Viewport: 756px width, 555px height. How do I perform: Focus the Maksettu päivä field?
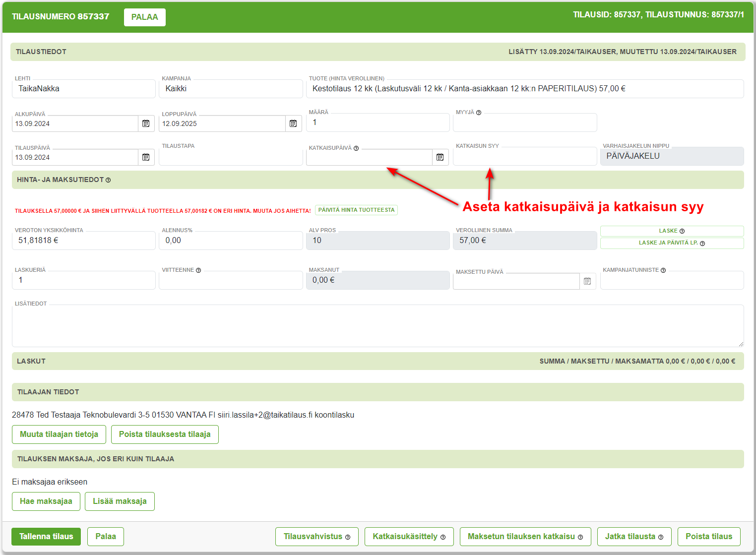pos(516,281)
